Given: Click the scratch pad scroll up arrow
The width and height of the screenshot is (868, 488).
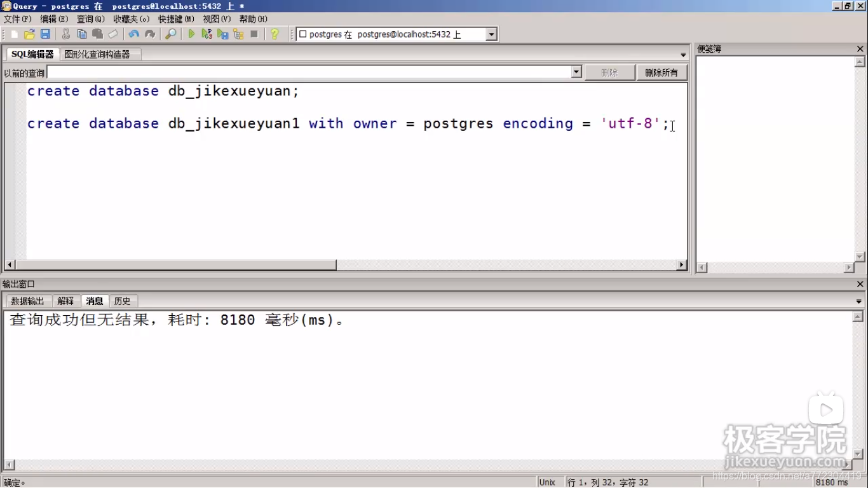Looking at the screenshot, I should tap(860, 62).
